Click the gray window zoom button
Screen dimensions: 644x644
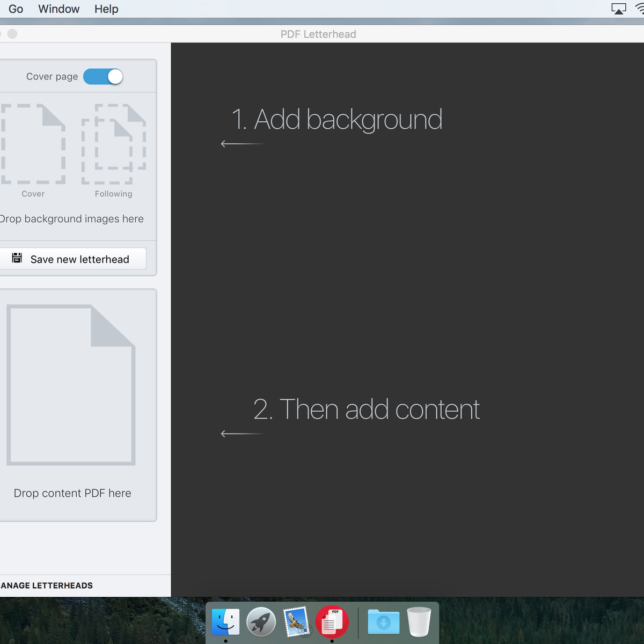12,34
